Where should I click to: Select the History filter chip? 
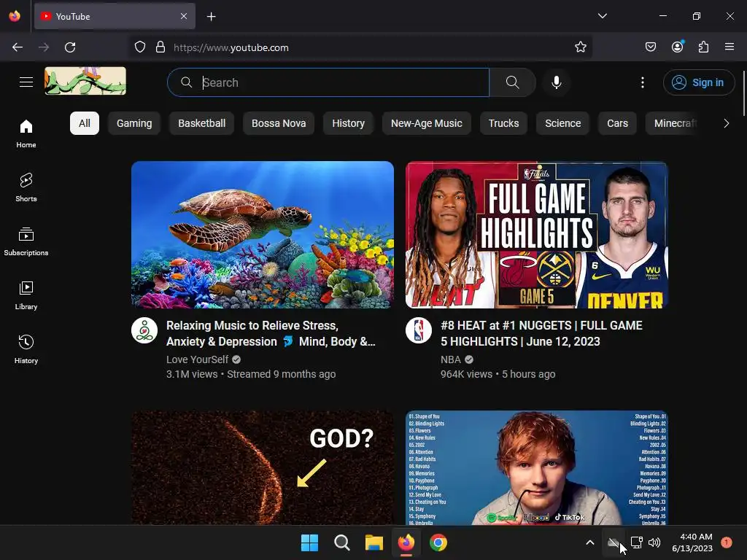click(348, 123)
